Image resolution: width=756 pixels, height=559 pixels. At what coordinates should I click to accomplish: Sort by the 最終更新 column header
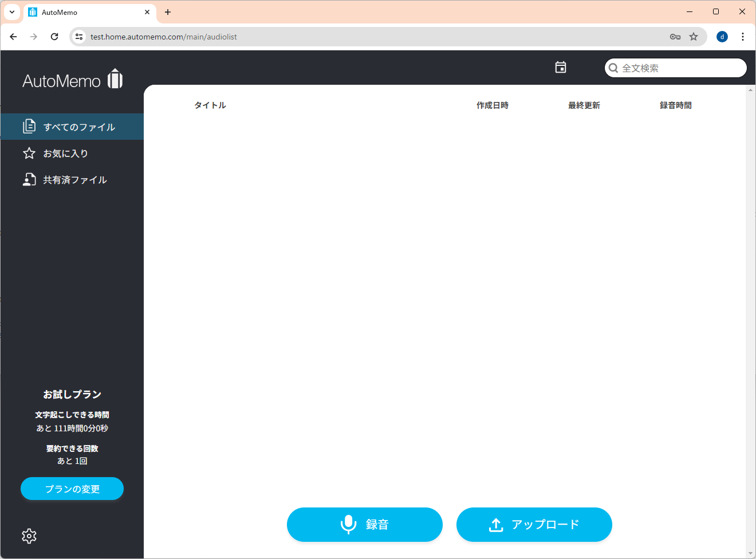tap(584, 105)
